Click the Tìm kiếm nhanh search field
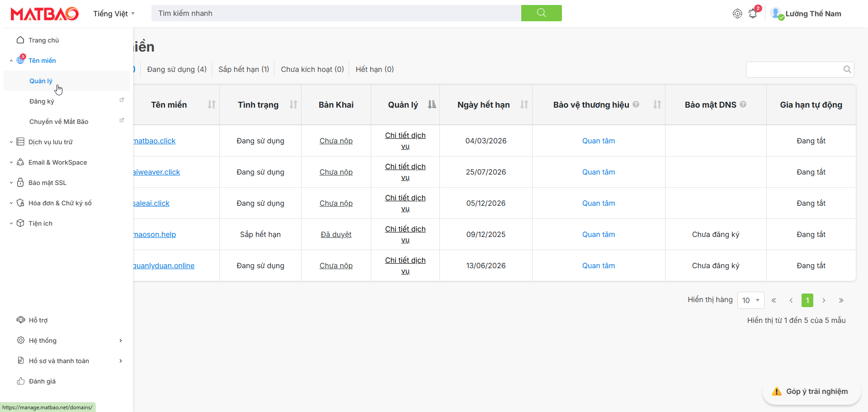This screenshot has width=868, height=412. 335,13
